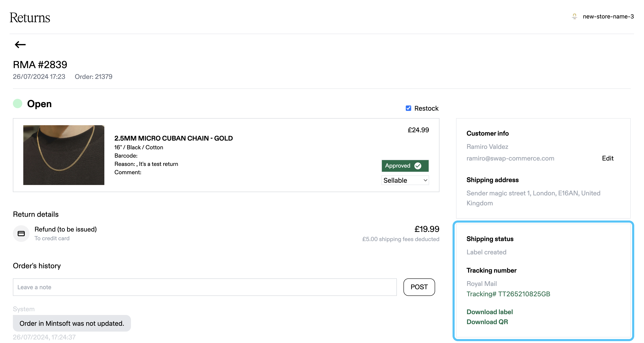Click Refund (to be issued) label

pos(65,229)
